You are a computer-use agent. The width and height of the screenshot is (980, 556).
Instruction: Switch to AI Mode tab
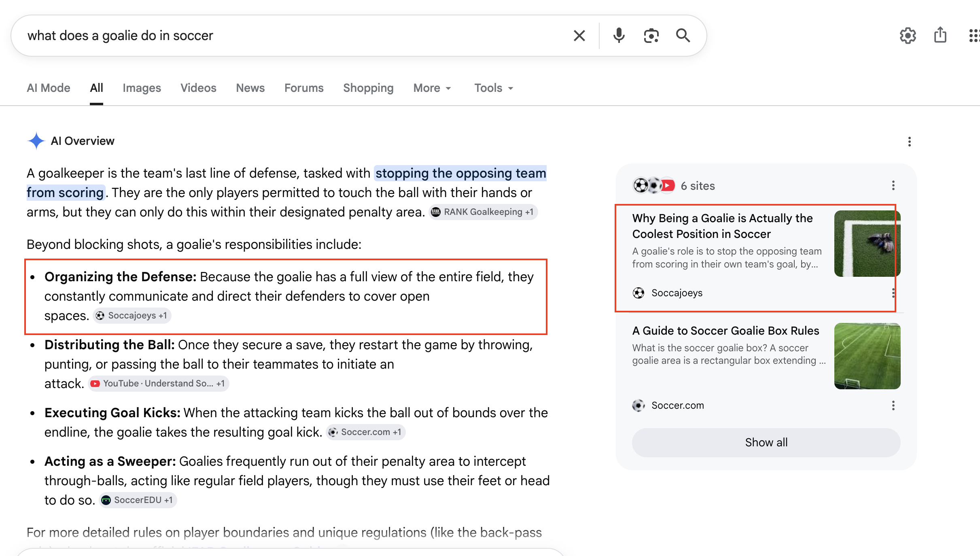point(49,88)
